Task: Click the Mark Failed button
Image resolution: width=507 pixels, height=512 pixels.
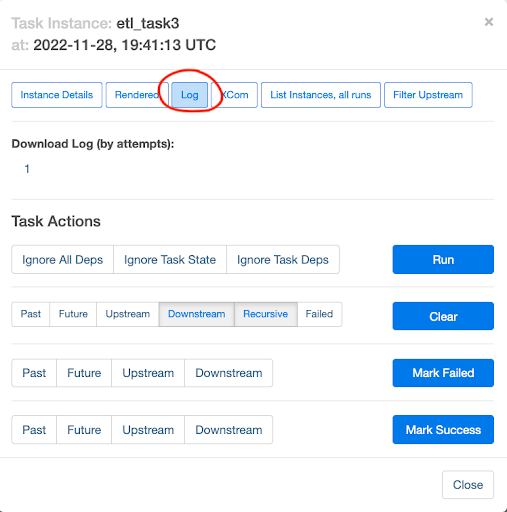Action: point(443,373)
